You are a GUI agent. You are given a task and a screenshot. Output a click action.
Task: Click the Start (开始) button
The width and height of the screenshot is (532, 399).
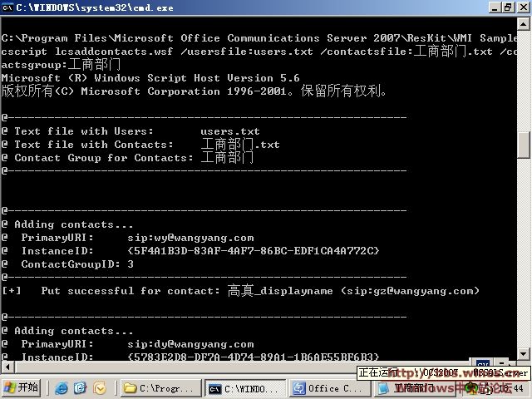22,387
